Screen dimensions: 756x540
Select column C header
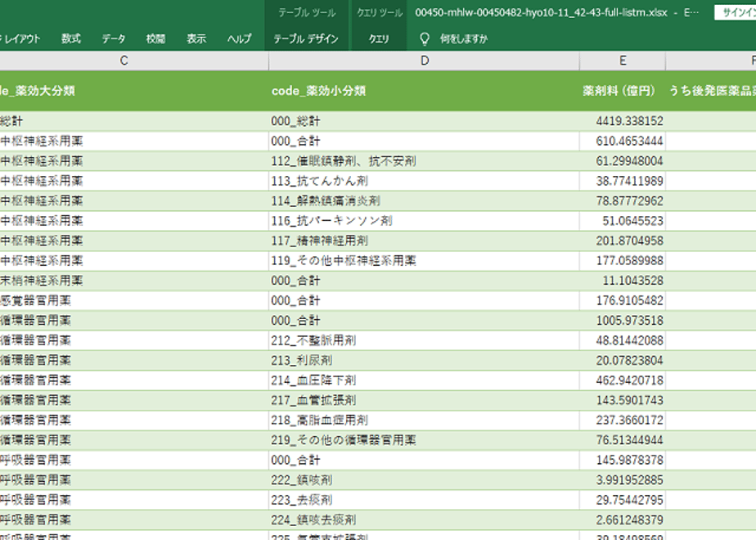click(x=124, y=61)
